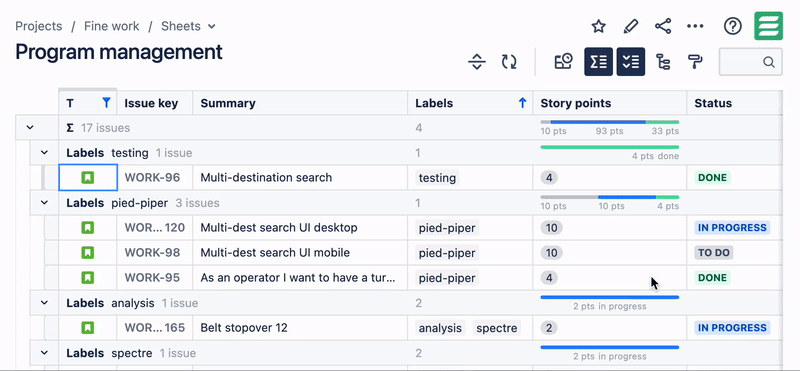This screenshot has width=800, height=371.
Task: Click the green app logo icon
Action: coord(768,26)
